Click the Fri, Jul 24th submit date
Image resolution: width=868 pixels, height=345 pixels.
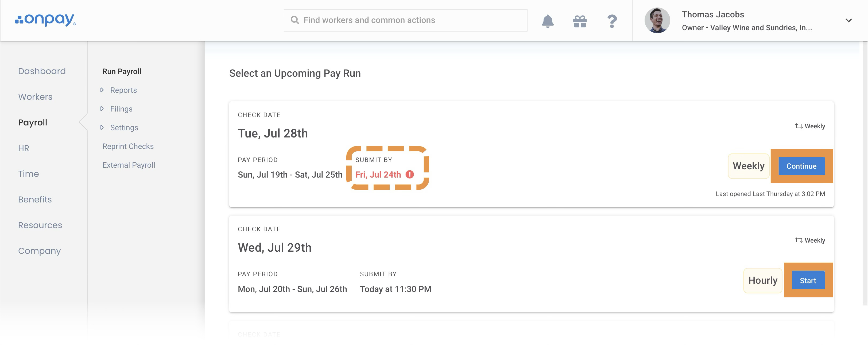click(x=378, y=174)
